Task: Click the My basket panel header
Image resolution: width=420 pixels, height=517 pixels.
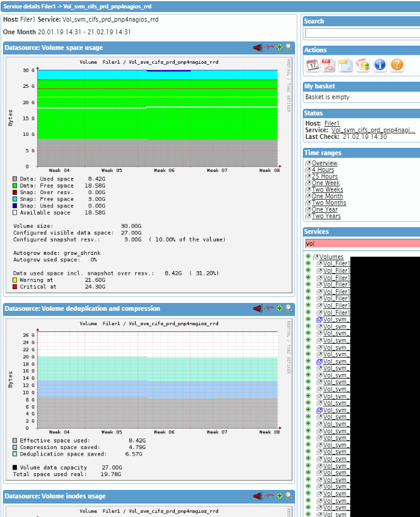Action: 361,87
